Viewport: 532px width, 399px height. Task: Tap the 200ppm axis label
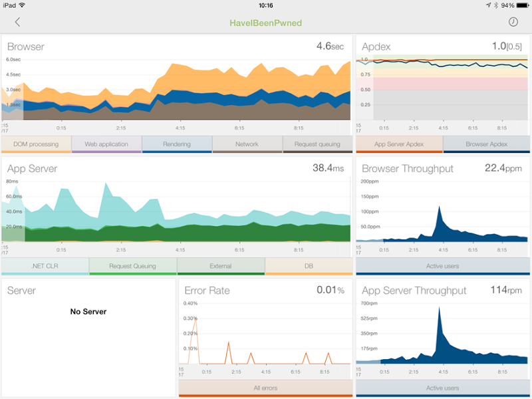(x=370, y=182)
